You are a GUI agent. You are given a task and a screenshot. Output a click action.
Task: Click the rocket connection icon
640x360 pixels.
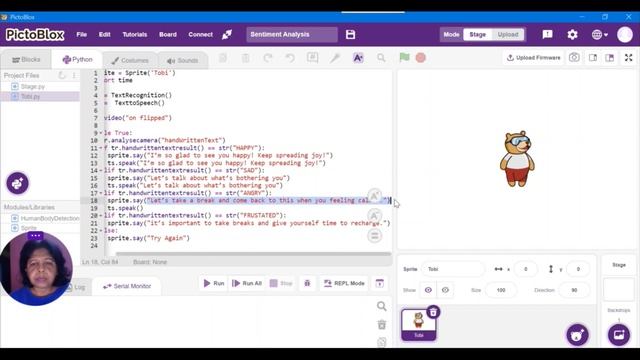[227, 35]
